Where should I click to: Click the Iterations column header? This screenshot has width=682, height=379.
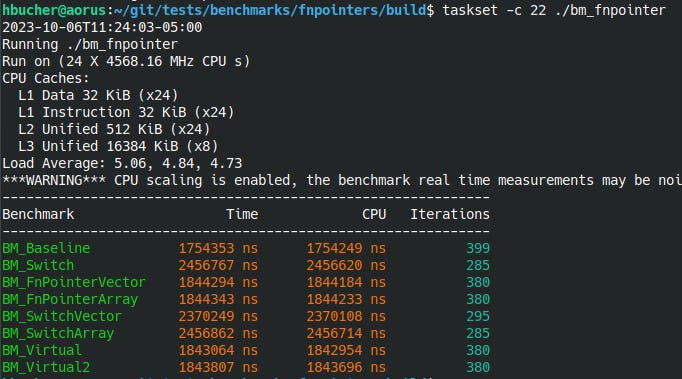[x=450, y=214]
